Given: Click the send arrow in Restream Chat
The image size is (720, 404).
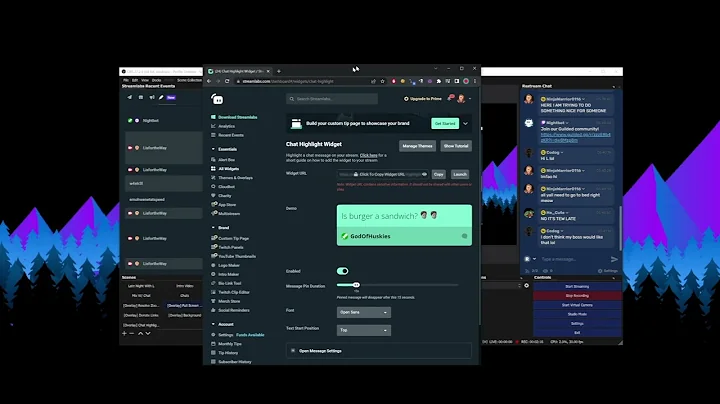Looking at the screenshot, I should tap(614, 259).
